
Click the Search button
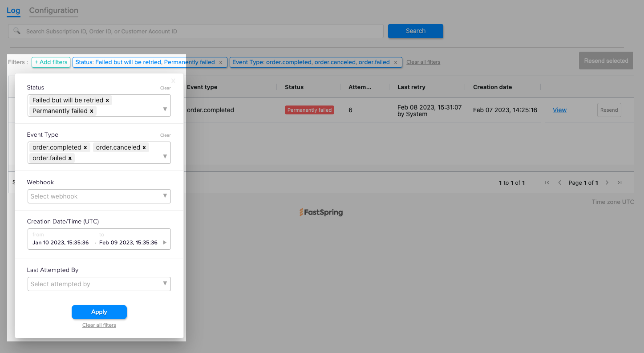point(416,31)
